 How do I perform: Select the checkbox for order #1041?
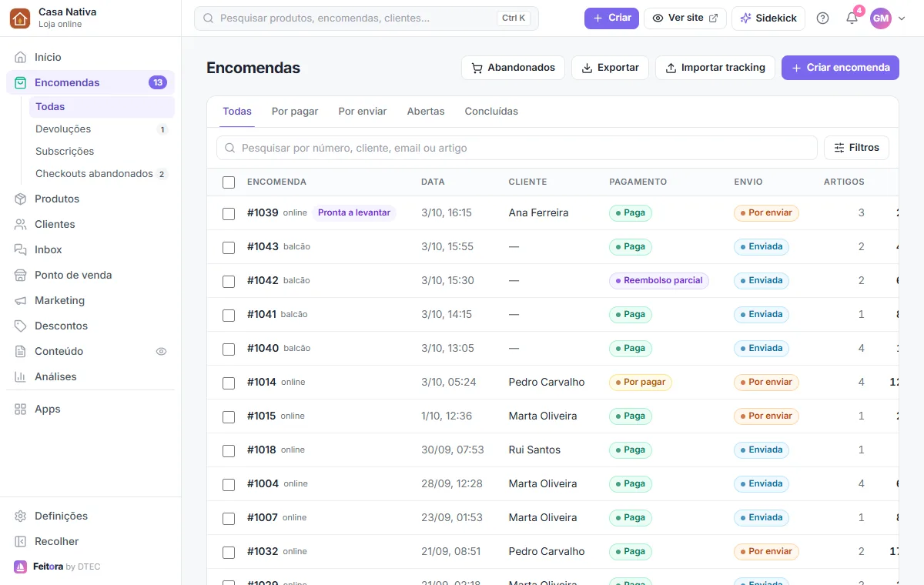pyautogui.click(x=229, y=315)
